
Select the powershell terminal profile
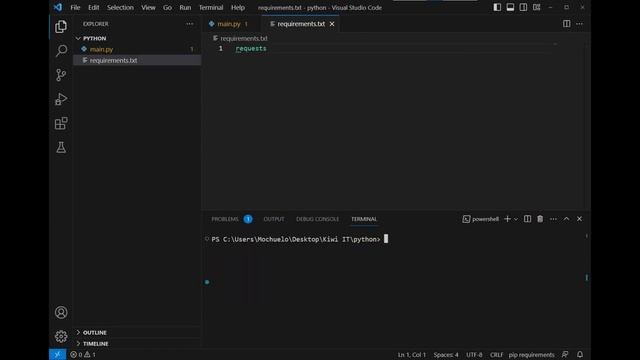pyautogui.click(x=480, y=219)
